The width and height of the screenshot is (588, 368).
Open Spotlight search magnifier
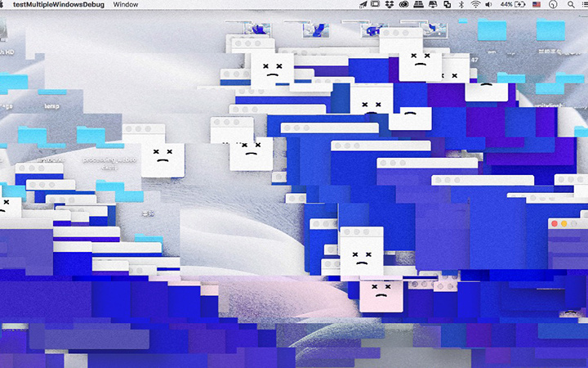[x=571, y=4]
